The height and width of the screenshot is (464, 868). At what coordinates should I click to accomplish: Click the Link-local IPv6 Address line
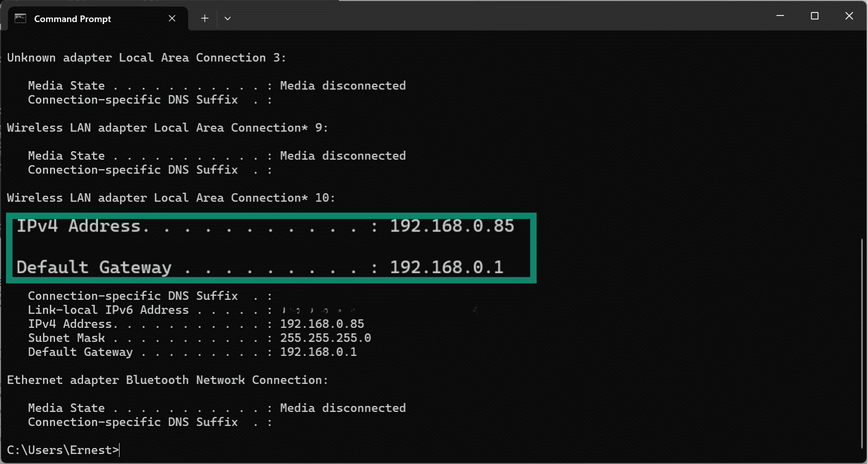click(150, 310)
